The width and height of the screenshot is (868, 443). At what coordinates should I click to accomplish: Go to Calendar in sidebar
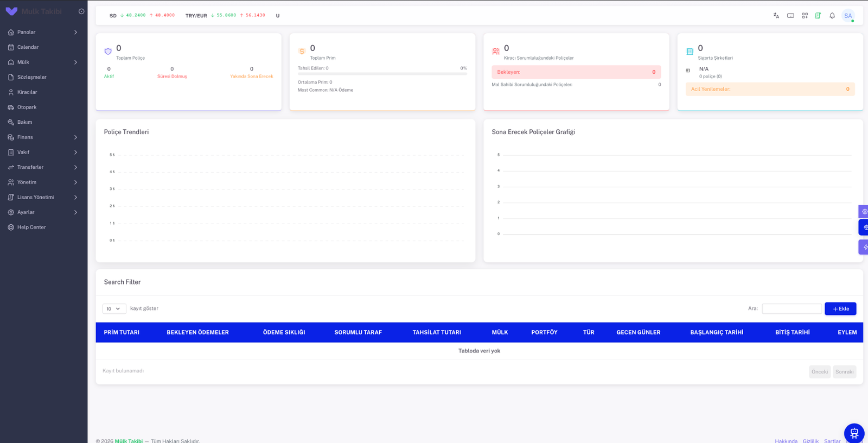(x=43, y=47)
